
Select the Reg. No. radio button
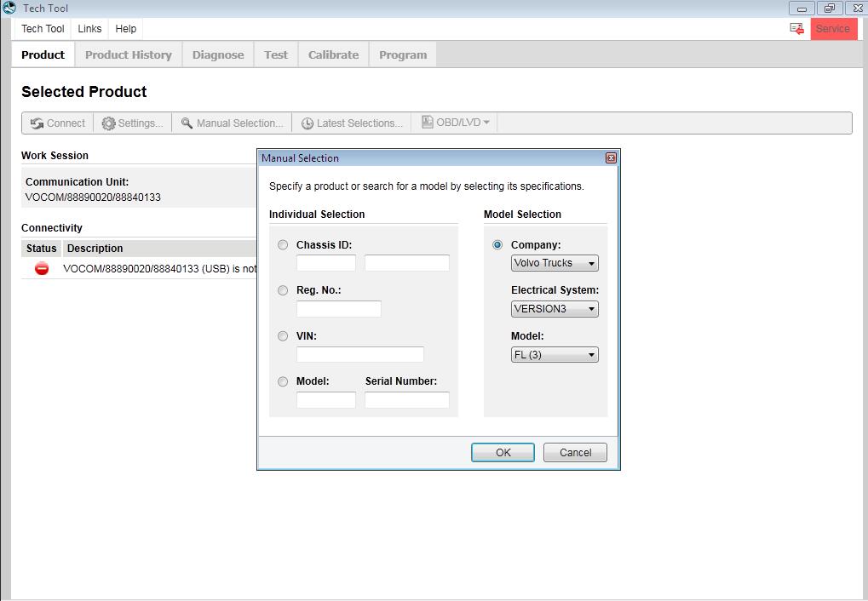283,290
